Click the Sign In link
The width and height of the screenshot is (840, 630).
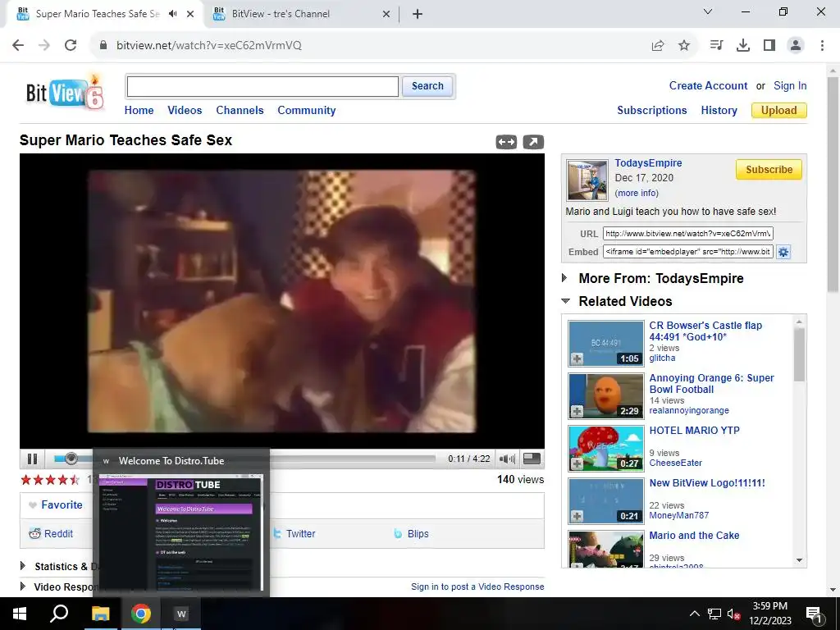coord(790,85)
